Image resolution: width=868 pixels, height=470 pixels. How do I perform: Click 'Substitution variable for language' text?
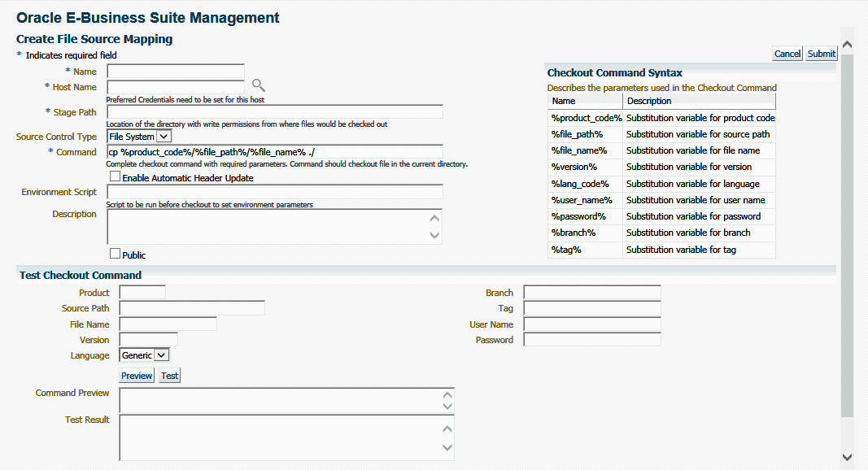pos(692,184)
